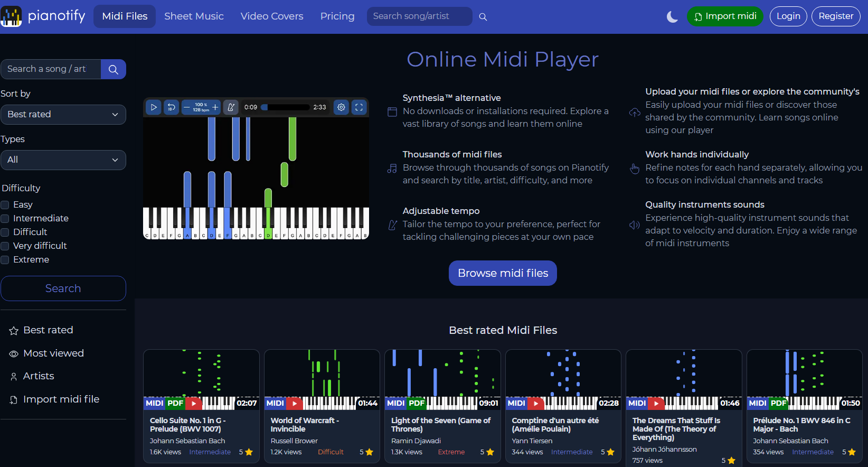Viewport: 868px width, 467px height.
Task: Increase tempo with the plus button
Action: pyautogui.click(x=215, y=107)
